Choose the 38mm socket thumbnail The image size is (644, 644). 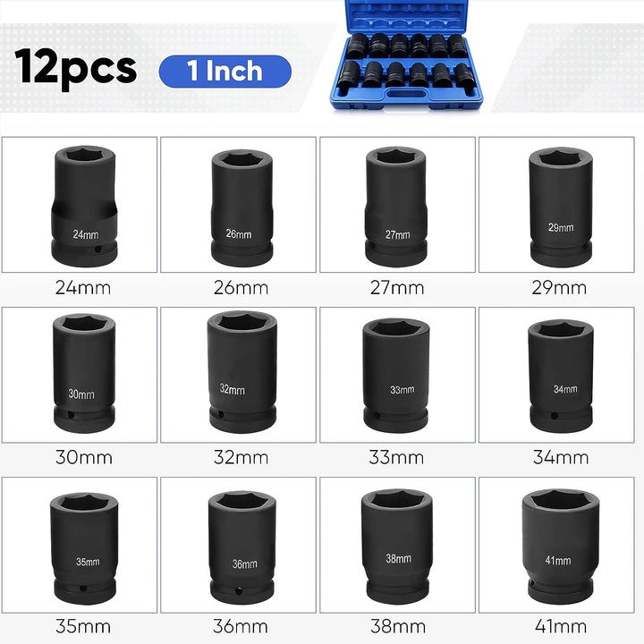(x=397, y=545)
